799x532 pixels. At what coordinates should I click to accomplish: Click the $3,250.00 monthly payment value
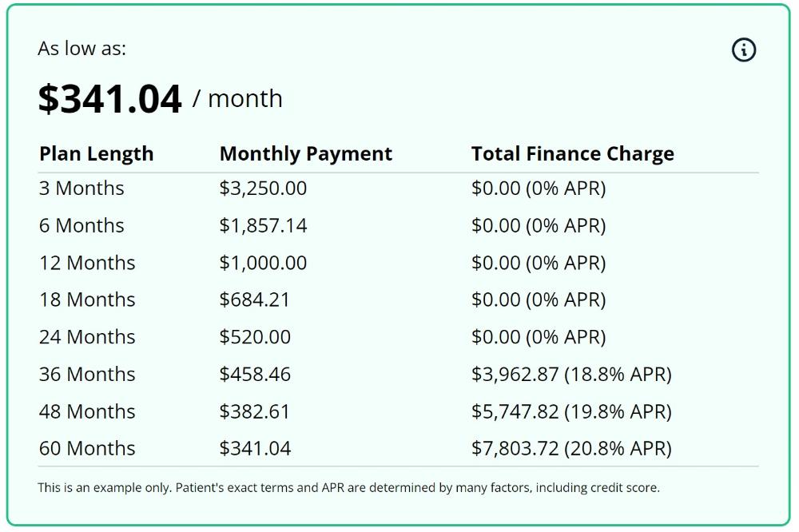(263, 188)
